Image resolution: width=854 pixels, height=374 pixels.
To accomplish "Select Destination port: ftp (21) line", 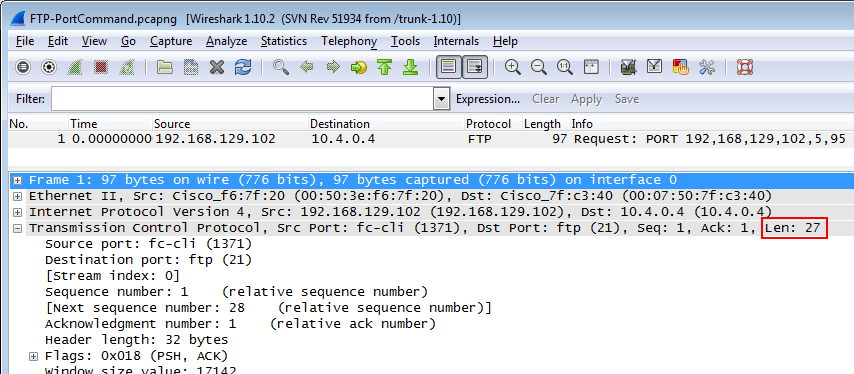I will [x=149, y=260].
